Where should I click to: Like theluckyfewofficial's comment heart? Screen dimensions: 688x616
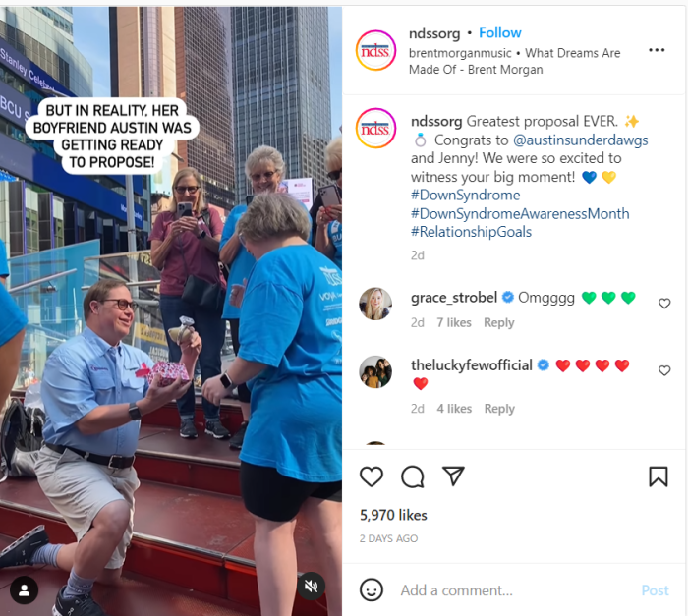(x=664, y=370)
